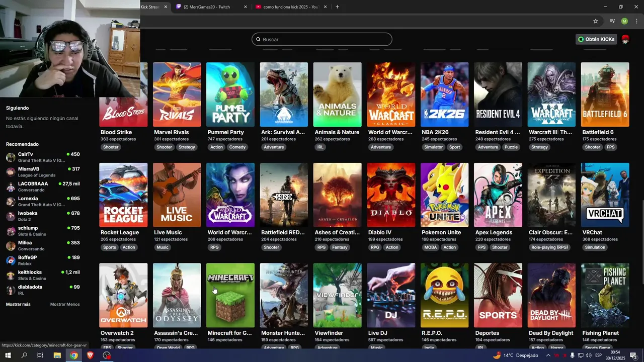Open Rocket League category cover
Screen dimensions: 644x362
[123, 195]
